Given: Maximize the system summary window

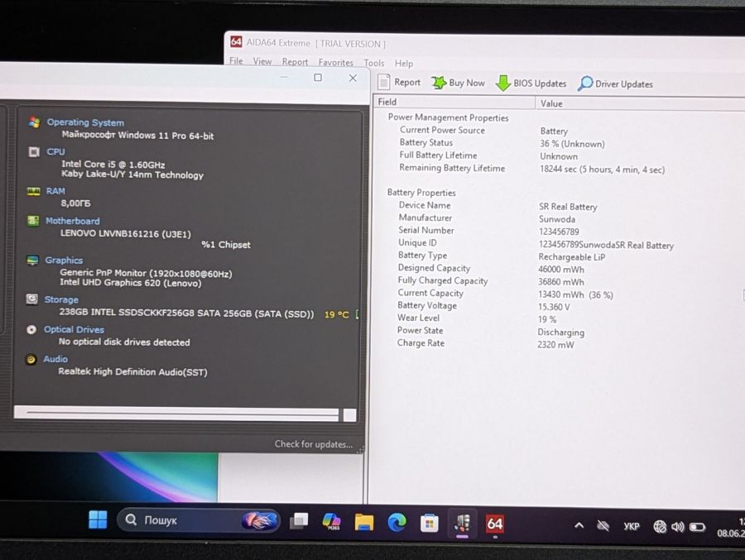Looking at the screenshot, I should click(318, 78).
